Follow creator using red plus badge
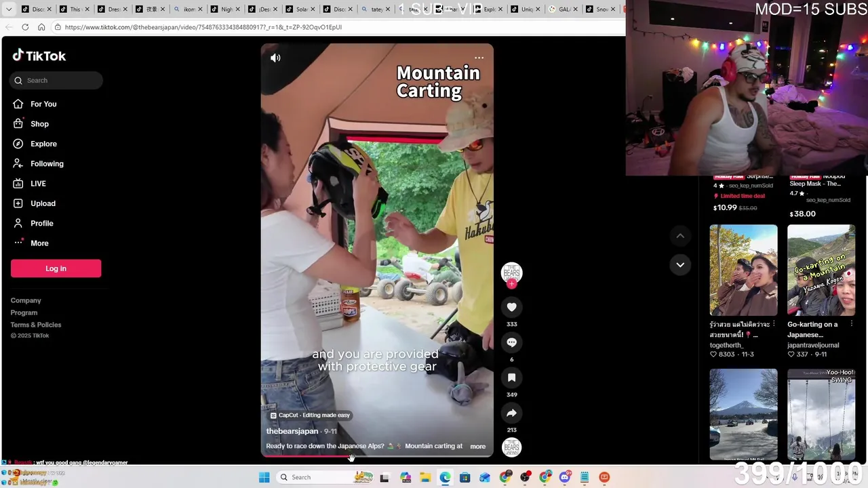 [511, 284]
